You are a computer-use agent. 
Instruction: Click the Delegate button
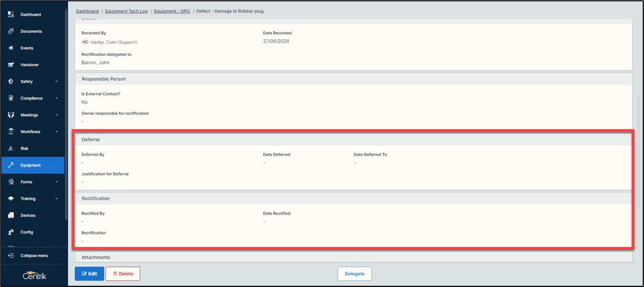click(354, 273)
